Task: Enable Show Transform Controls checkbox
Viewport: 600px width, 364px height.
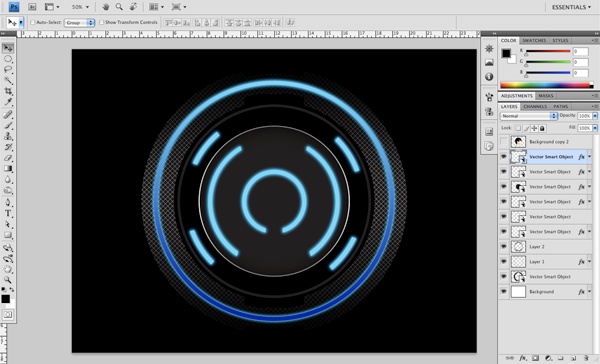Action: pos(101,23)
